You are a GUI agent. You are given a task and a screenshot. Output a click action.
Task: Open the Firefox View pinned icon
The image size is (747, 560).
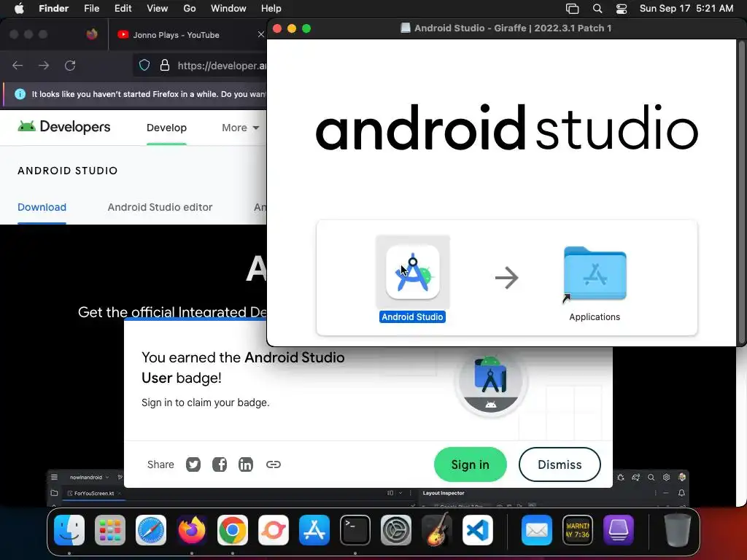(92, 34)
